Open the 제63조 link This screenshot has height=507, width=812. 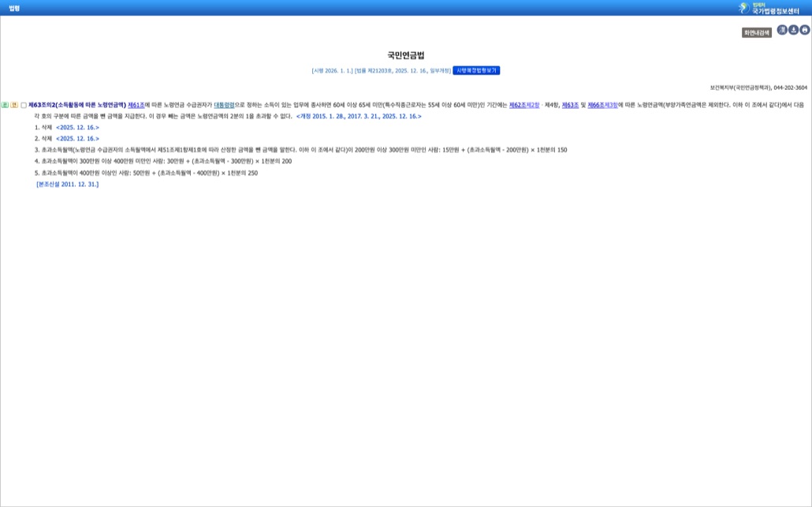570,105
